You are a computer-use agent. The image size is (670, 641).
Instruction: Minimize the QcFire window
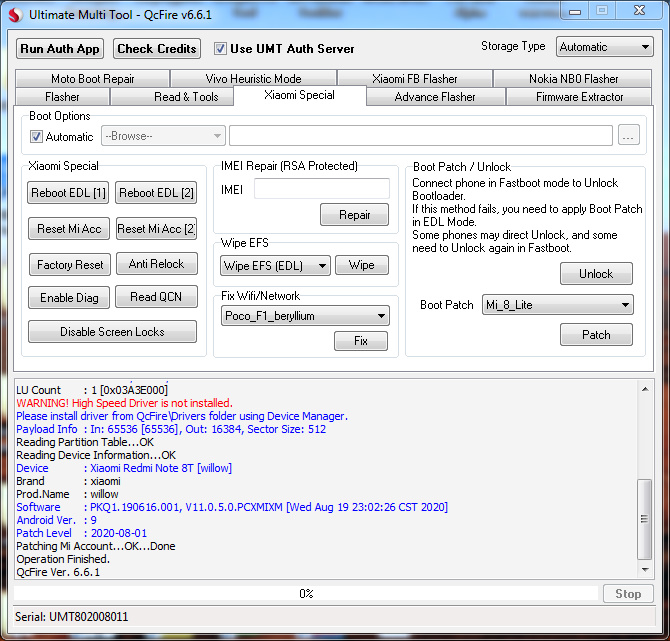click(x=575, y=12)
